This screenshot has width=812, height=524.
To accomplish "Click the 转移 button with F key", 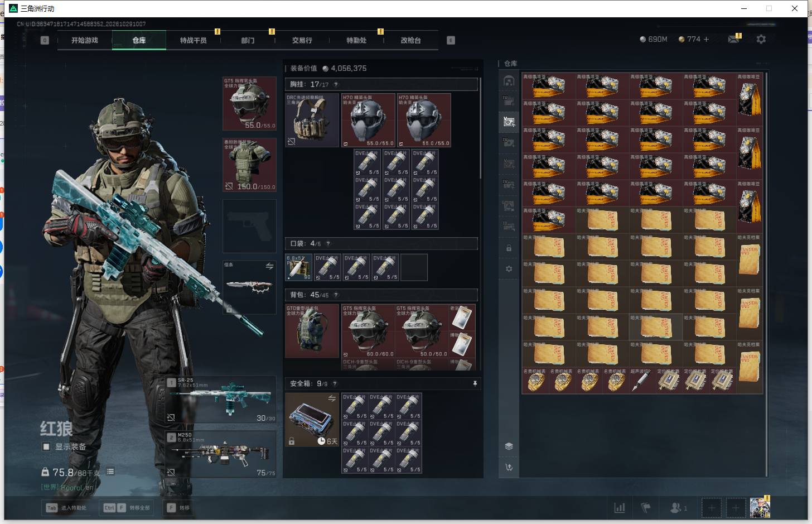I will click(x=180, y=508).
